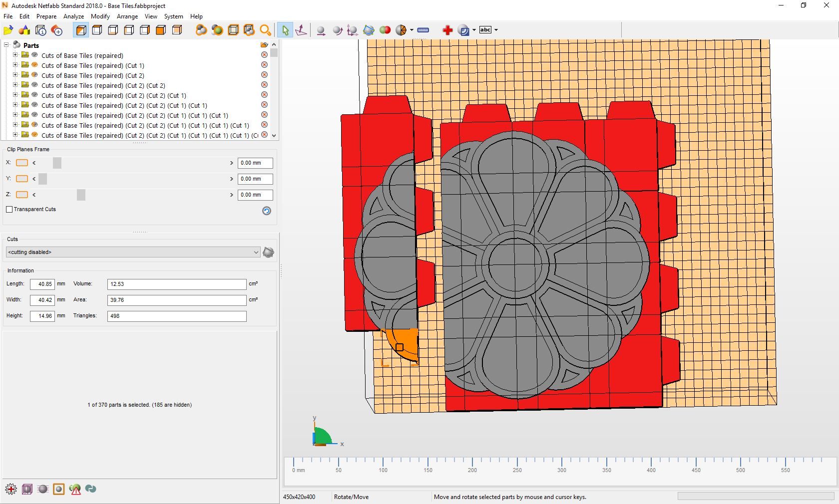The image size is (839, 504).
Task: Select the standard Select tool in the toolbar
Action: coord(285,30)
